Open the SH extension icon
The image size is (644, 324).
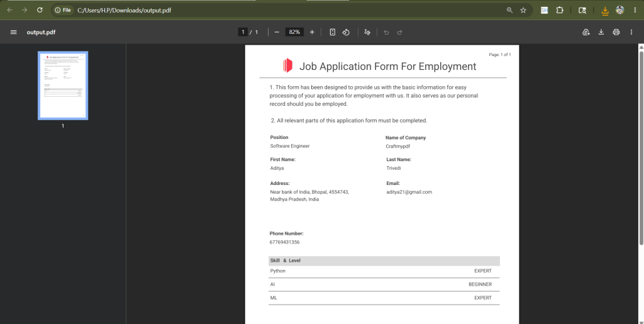point(544,10)
